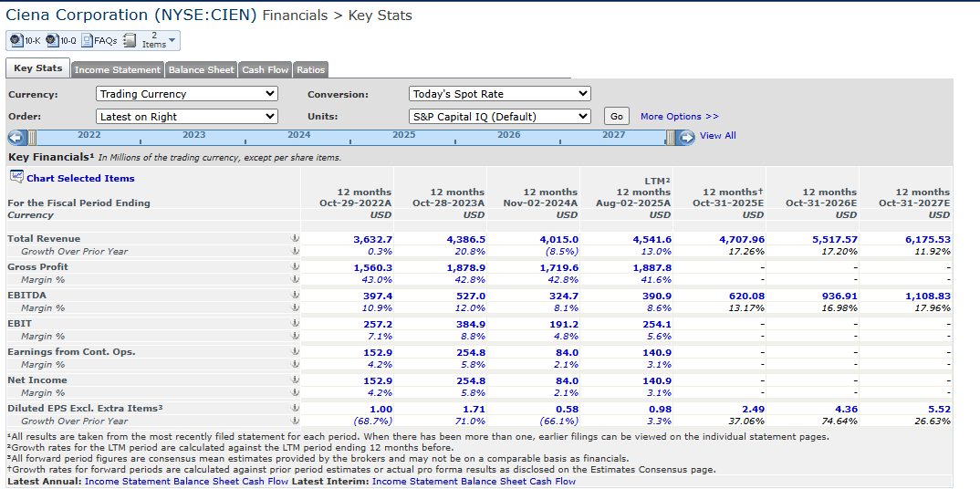Click the More Options link
This screenshot has height=489, width=980.
679,117
